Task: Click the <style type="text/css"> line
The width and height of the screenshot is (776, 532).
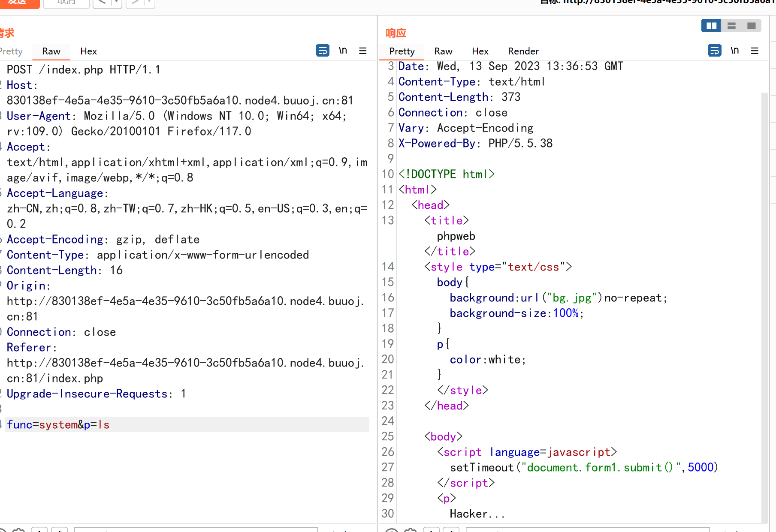Action: point(498,267)
